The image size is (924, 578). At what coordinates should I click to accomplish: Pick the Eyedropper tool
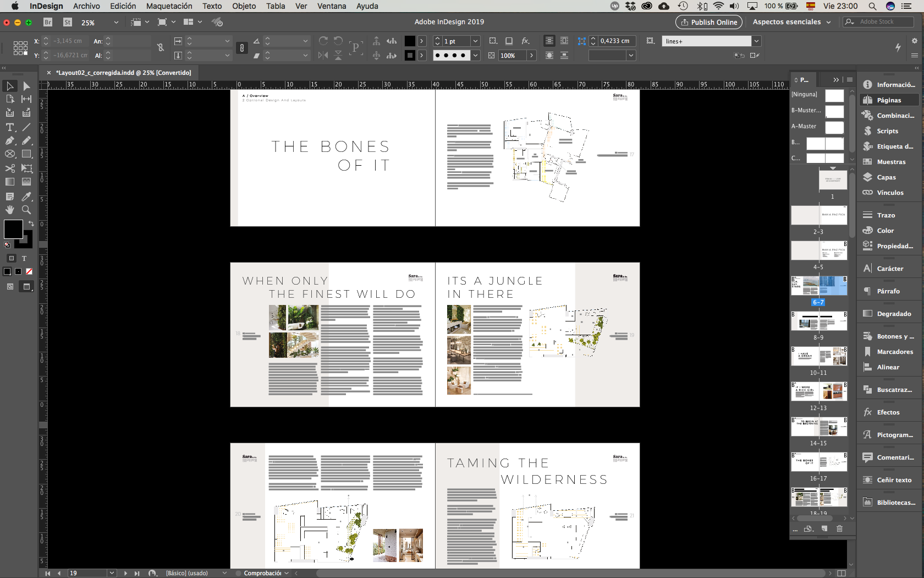click(26, 197)
